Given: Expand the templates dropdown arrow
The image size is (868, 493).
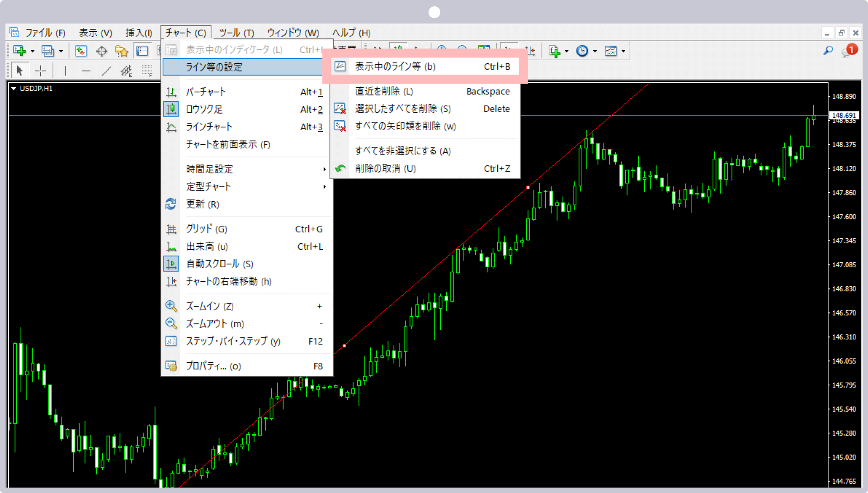Looking at the screenshot, I should click(623, 51).
